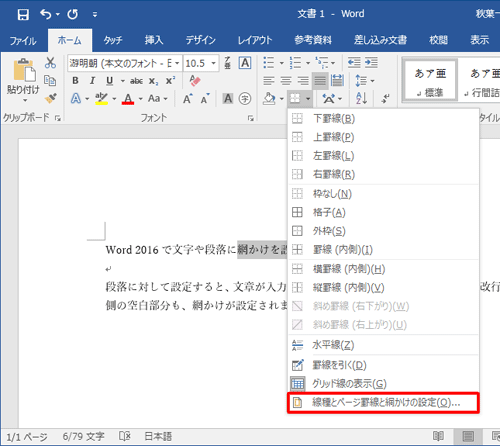The width and height of the screenshot is (500, 446).
Task: Toggle Subscript formatting
Action: pyautogui.click(x=154, y=81)
